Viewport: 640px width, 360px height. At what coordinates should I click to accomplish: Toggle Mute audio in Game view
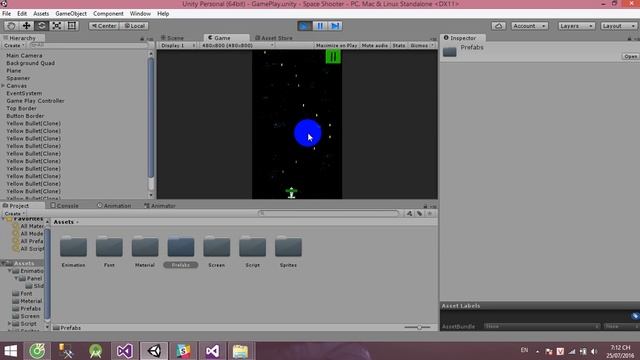tap(375, 45)
